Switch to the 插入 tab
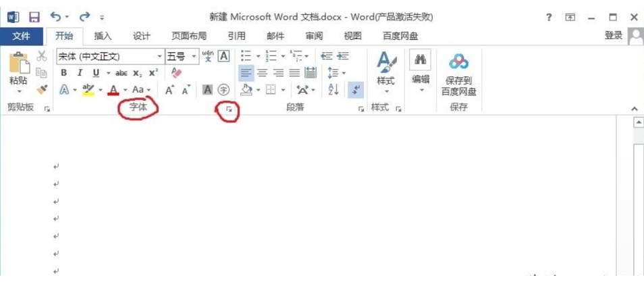This screenshot has width=644, height=294. point(103,36)
